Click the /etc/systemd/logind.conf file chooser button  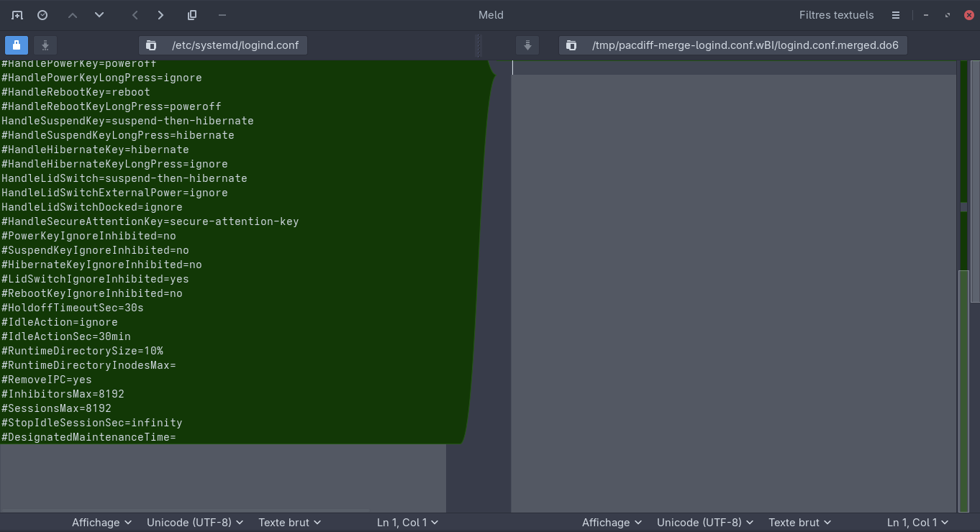[x=223, y=45]
